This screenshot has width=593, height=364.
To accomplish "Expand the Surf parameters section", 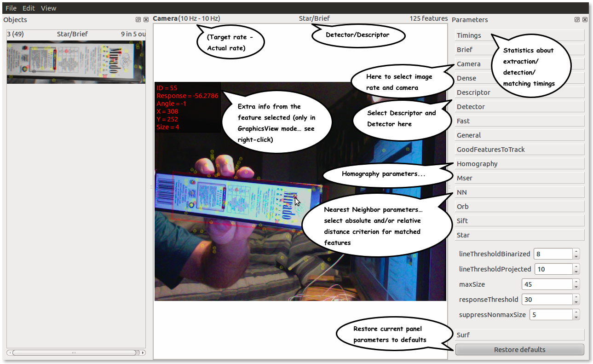I will pyautogui.click(x=520, y=335).
